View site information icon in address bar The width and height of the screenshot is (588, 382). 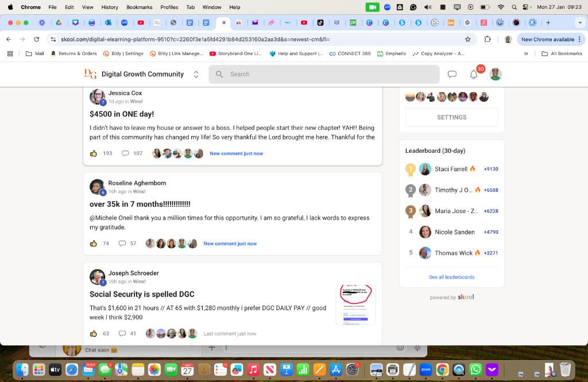point(53,39)
